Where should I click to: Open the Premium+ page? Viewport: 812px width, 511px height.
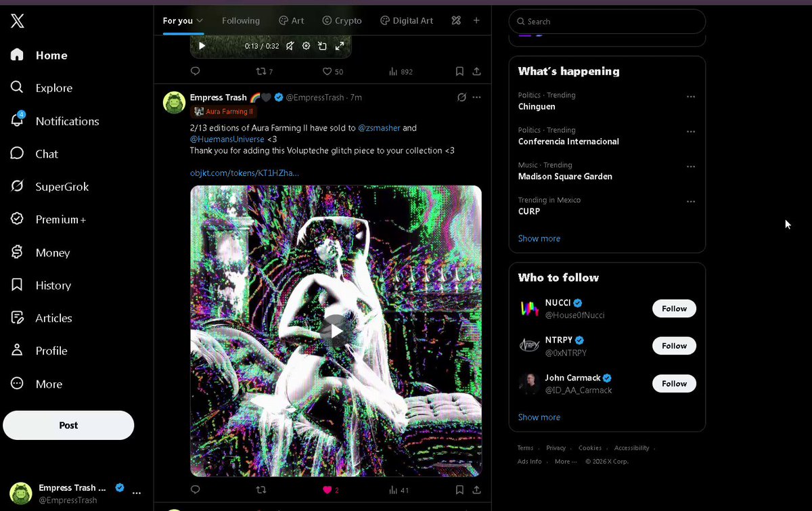(48, 219)
